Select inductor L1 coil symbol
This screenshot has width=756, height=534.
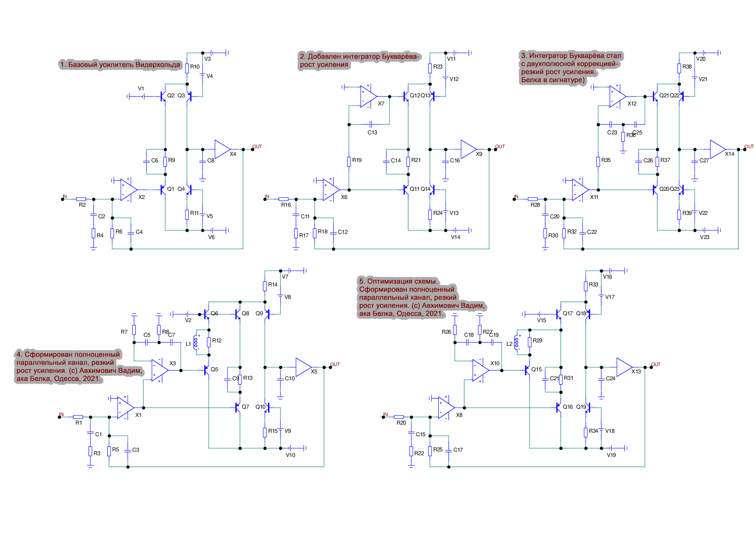pyautogui.click(x=196, y=342)
